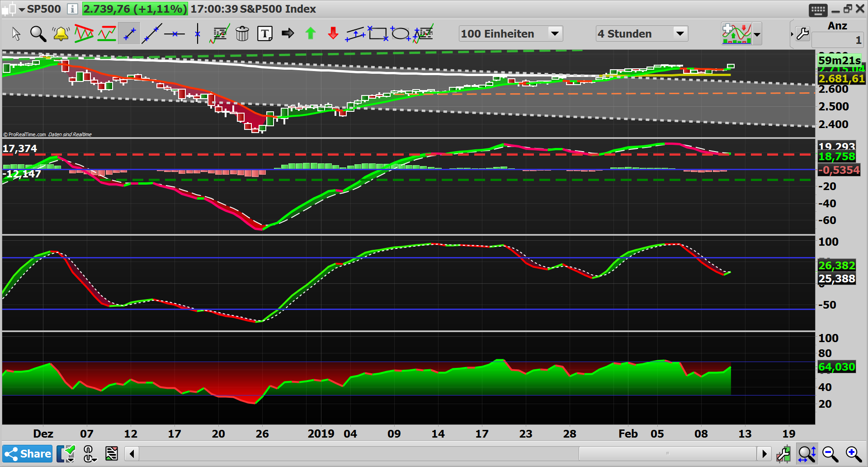This screenshot has width=868, height=467.
Task: Select the horizontal line drawing tool
Action: click(x=175, y=33)
